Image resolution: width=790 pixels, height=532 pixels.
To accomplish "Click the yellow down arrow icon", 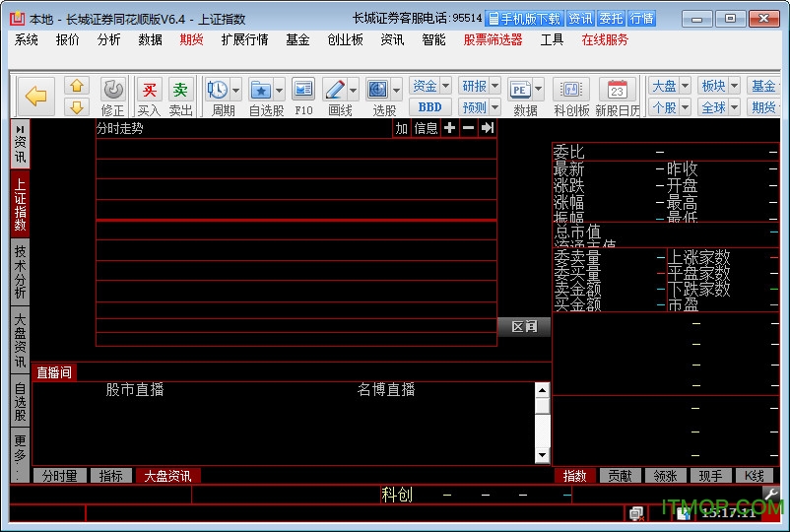I will tap(77, 106).
